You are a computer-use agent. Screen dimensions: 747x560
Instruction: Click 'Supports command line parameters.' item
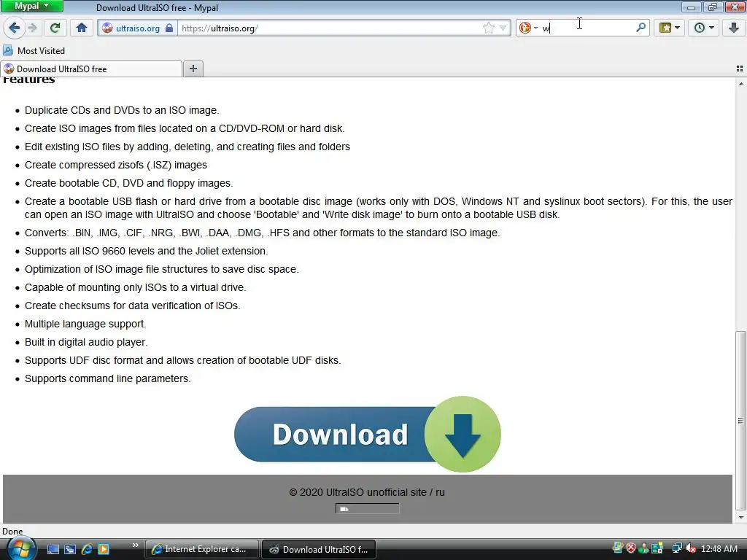(108, 378)
